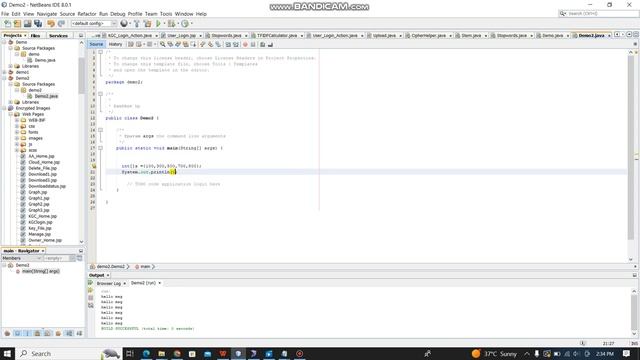Toggle Show Fields filter in Navigator

coord(17,333)
